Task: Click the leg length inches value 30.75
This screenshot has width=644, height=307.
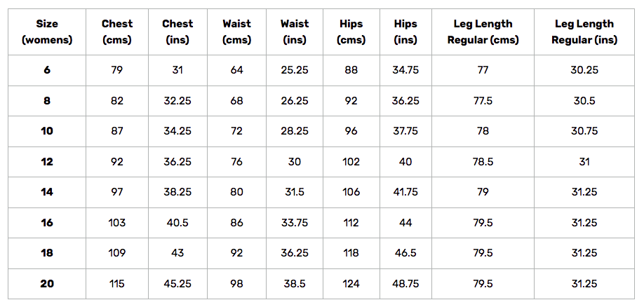Action: (584, 131)
